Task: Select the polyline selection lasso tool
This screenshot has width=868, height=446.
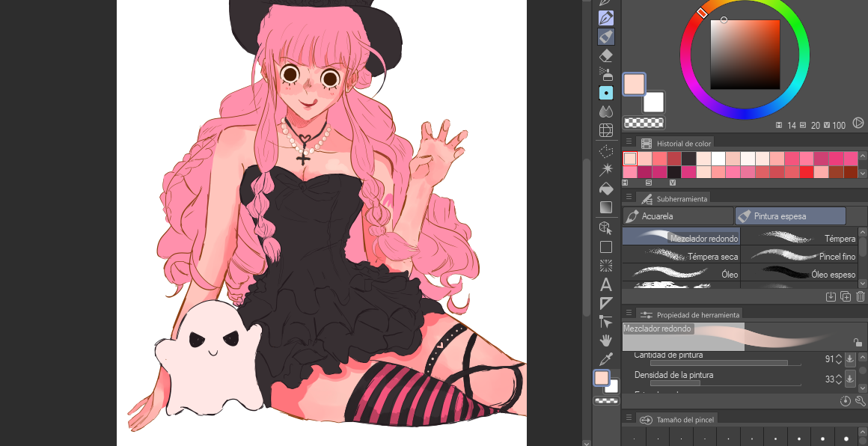Action: 606,150
